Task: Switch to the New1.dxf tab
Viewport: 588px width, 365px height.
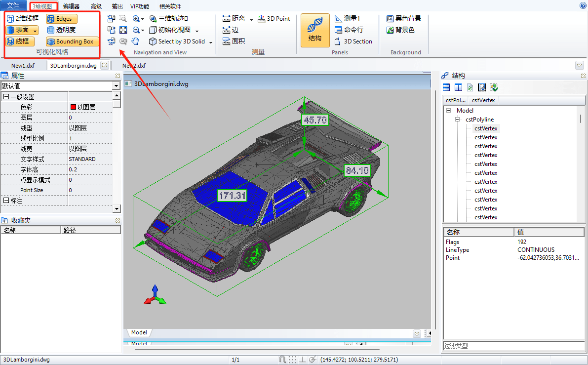Action: click(x=23, y=66)
